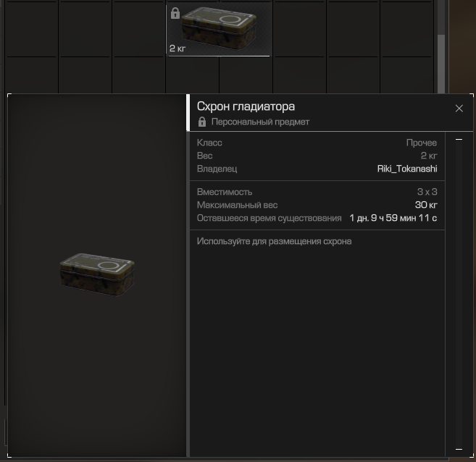Click the Владелец row label
Screen dimensions: 476x462
pos(217,169)
